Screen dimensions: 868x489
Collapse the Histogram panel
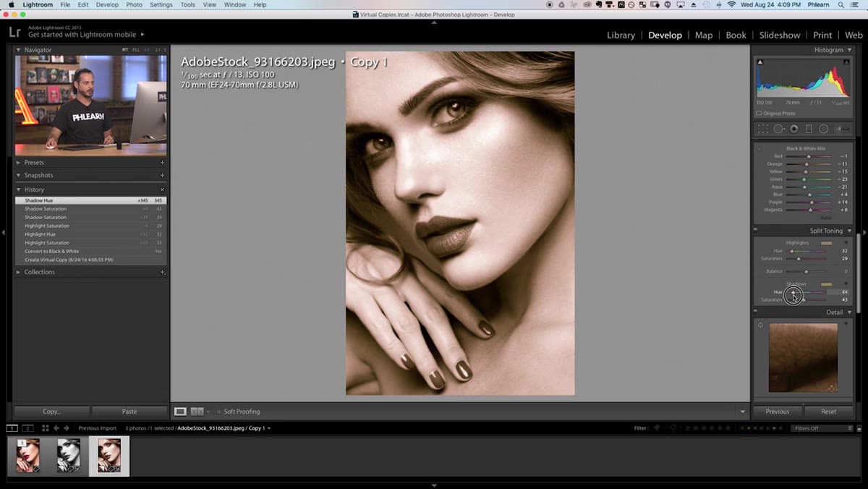(849, 50)
